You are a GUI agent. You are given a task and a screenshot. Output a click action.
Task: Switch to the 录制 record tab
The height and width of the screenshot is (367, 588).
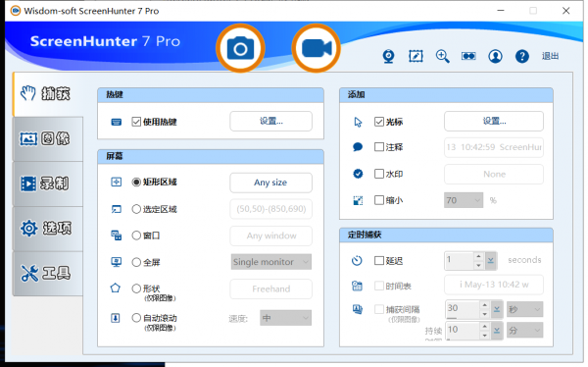coord(48,183)
